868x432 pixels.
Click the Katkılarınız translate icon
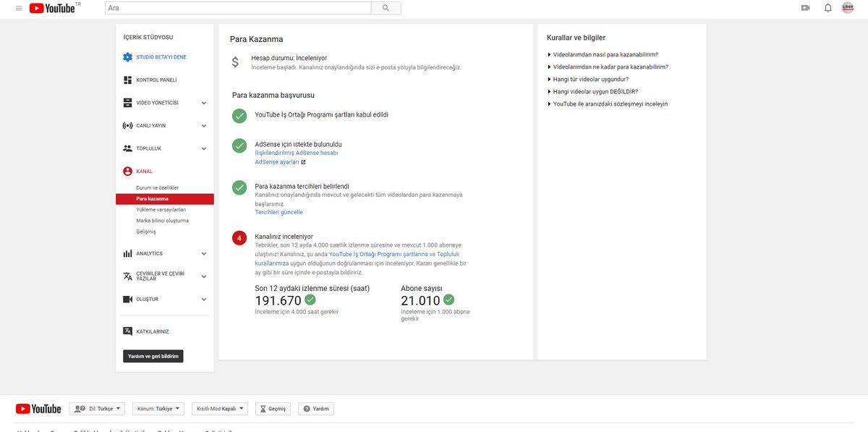127,331
